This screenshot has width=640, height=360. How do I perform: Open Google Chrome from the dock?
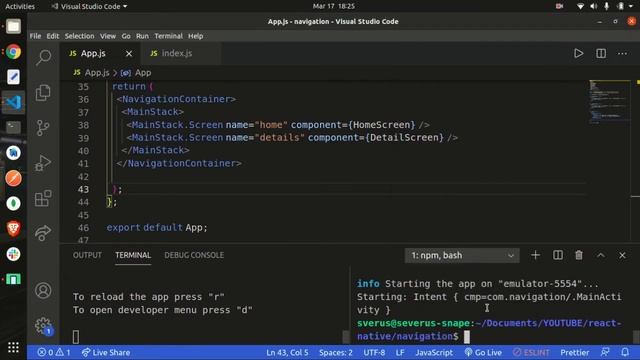[x=13, y=52]
